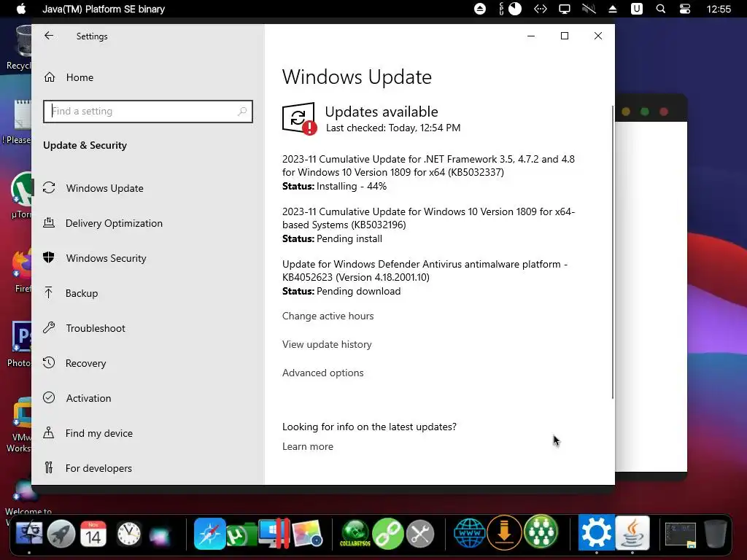Viewport: 747px width, 560px height.
Task: Open Finder from the dock
Action: click(29, 534)
